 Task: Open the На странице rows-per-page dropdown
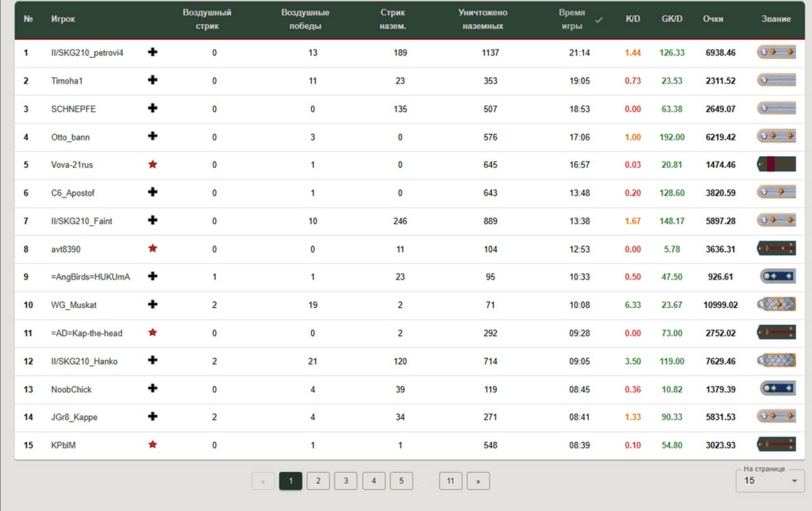770,480
